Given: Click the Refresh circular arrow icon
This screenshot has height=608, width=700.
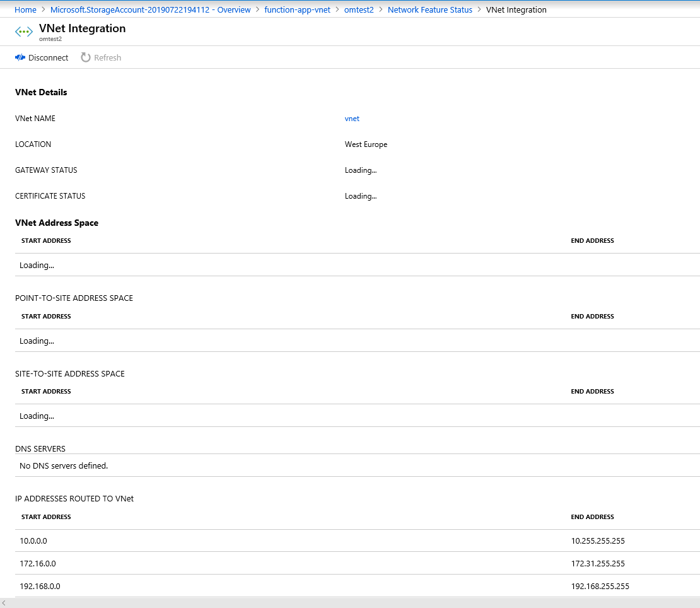Looking at the screenshot, I should coord(85,57).
